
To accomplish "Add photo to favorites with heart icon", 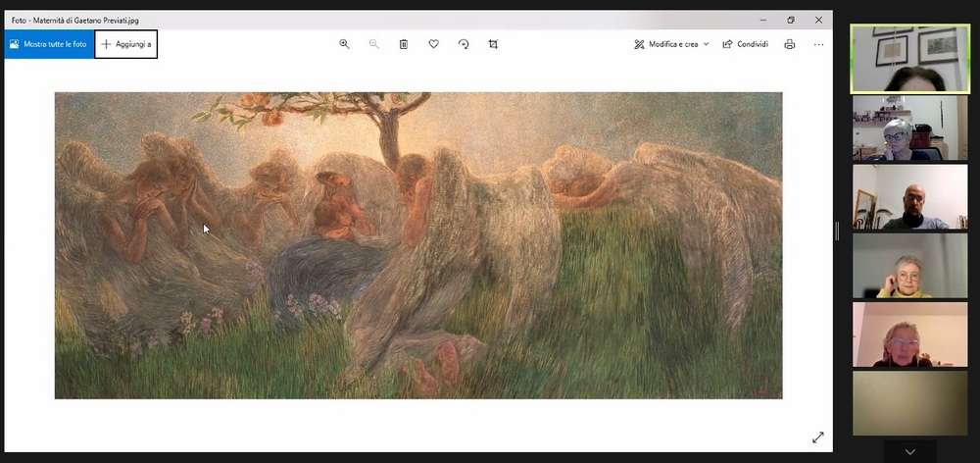I will pos(434,44).
